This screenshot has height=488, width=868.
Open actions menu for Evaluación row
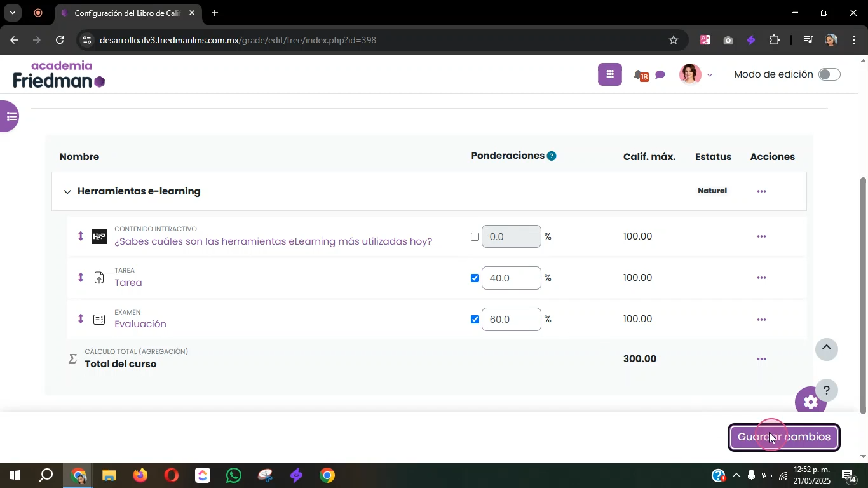coord(761,320)
